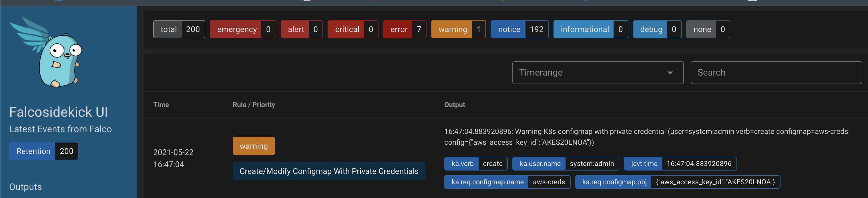
Task: Focus the Search input field
Action: point(776,72)
